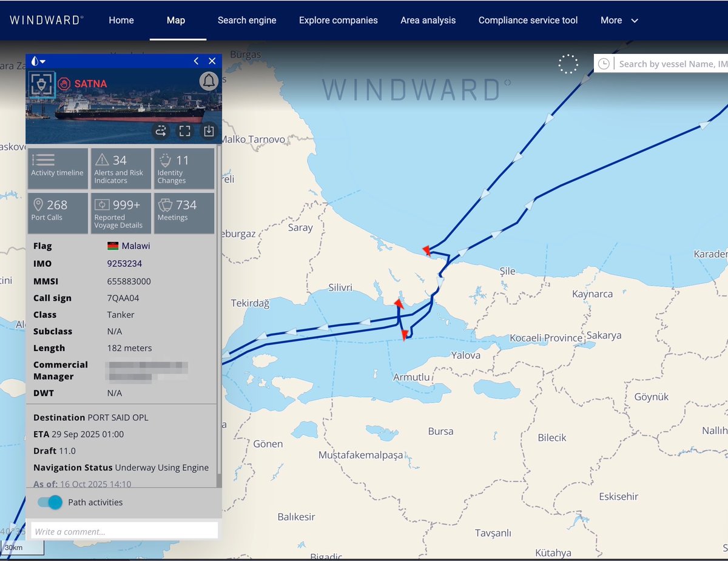Image resolution: width=728 pixels, height=561 pixels.
Task: Click the red sanctions badge next to SATNA
Action: [64, 84]
